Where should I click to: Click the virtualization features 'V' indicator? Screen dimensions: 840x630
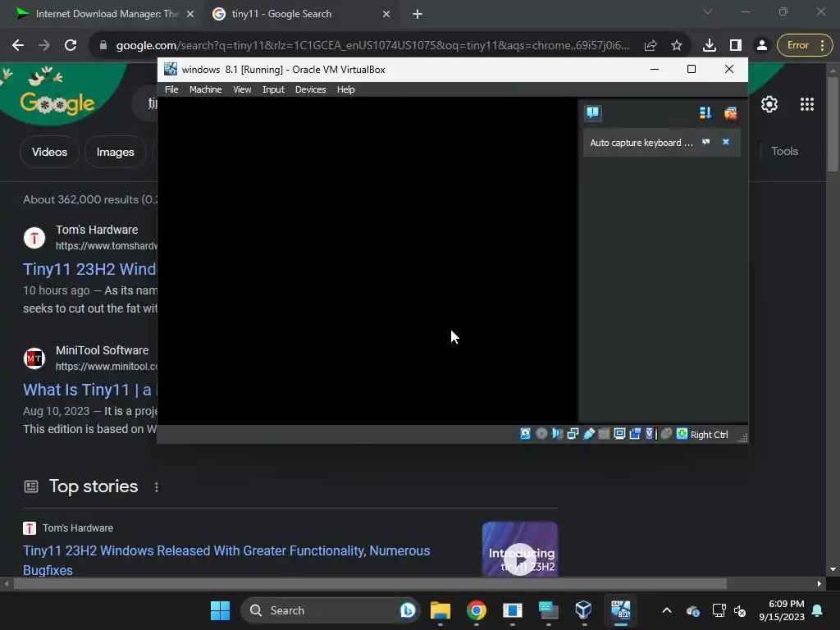[651, 434]
